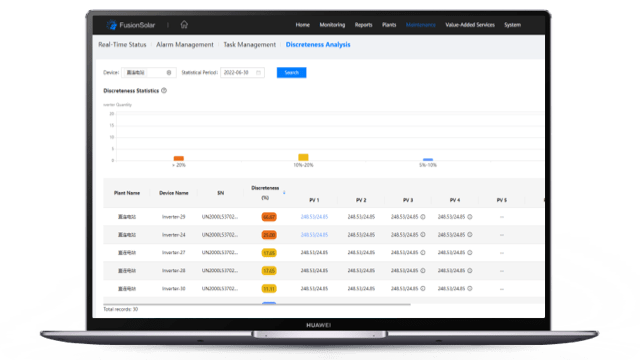The image size is (640, 360).
Task: Sort by Discreteness (%) column arrow
Action: pos(284,192)
